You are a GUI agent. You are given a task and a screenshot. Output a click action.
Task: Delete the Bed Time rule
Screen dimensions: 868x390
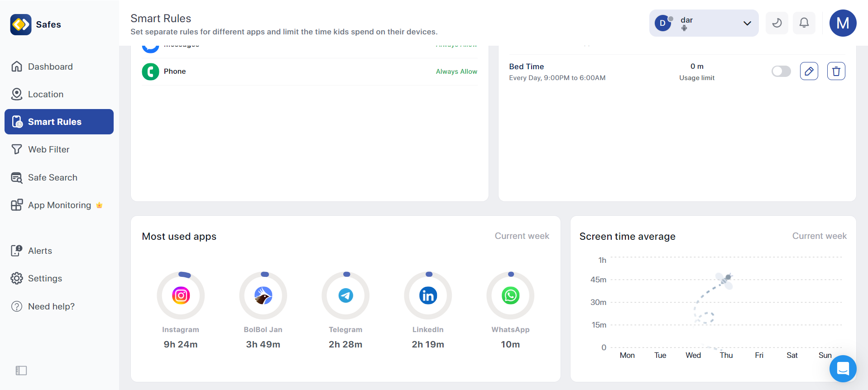(x=836, y=71)
